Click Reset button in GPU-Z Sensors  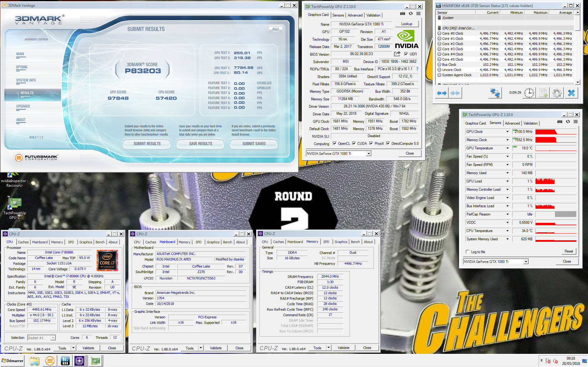coord(569,251)
